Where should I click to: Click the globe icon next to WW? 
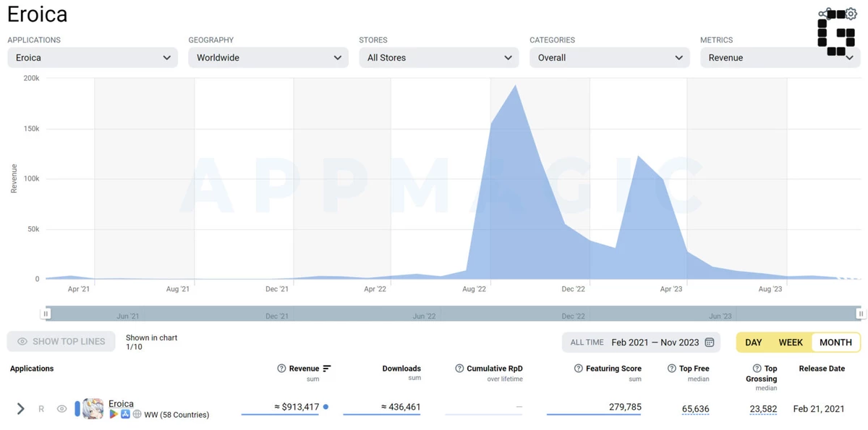click(137, 415)
